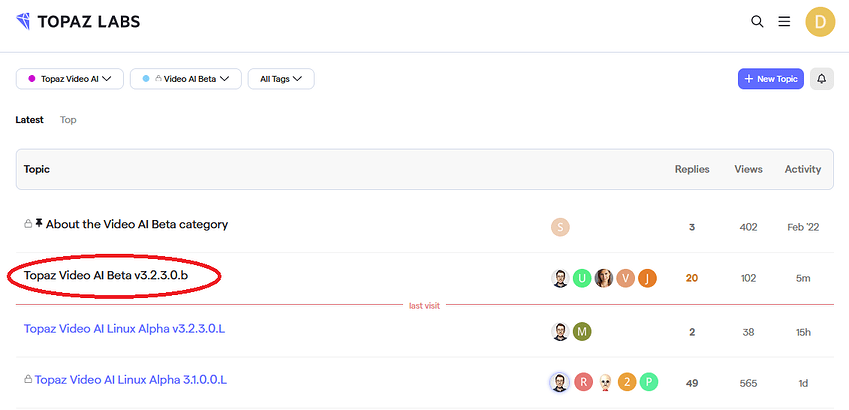Click the notification bell icon
This screenshot has height=410, width=849.
(822, 78)
